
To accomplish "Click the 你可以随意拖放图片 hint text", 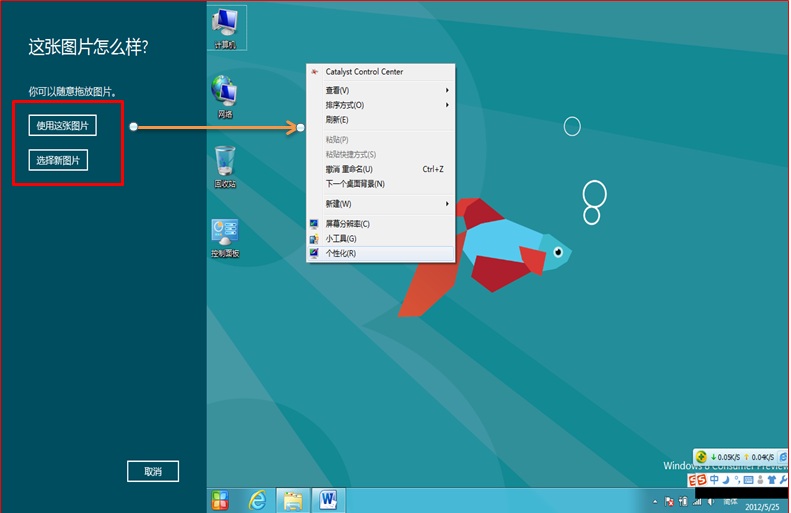I will (72, 92).
